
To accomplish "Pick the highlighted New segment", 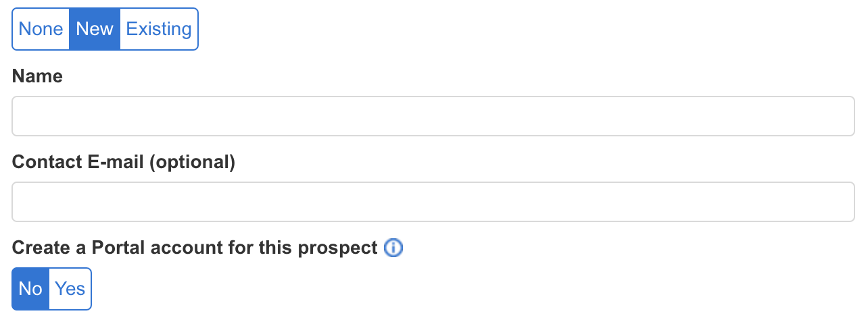I will click(x=95, y=29).
